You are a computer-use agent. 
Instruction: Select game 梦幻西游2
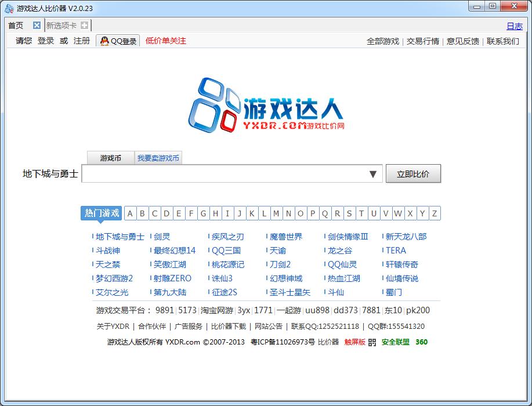pyautogui.click(x=114, y=278)
